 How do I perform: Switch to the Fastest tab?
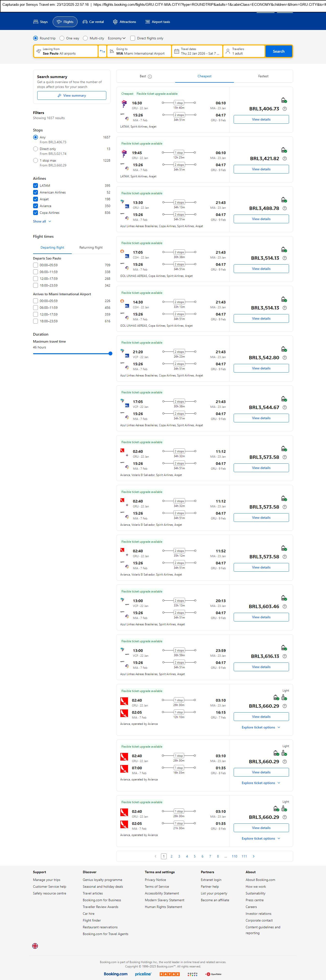tap(263, 76)
